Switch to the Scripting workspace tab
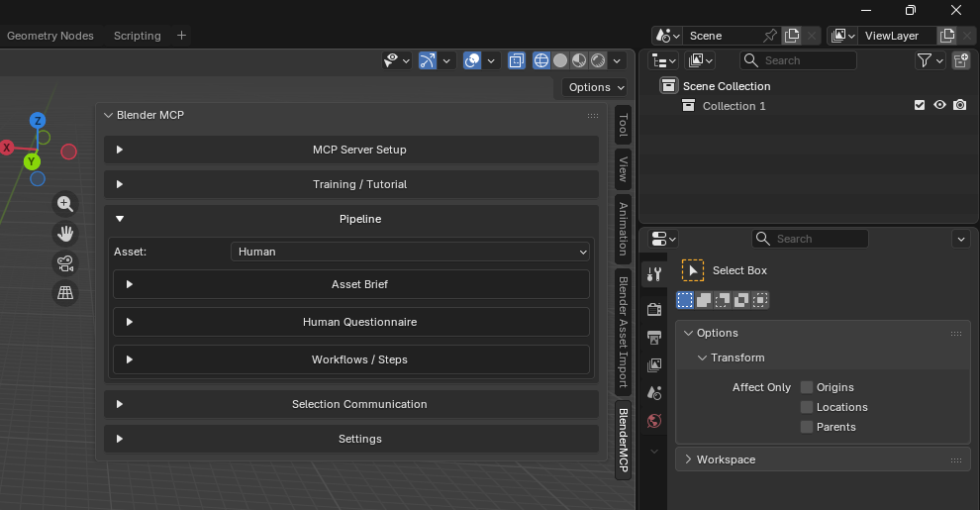Image resolution: width=980 pixels, height=510 pixels. [x=137, y=36]
